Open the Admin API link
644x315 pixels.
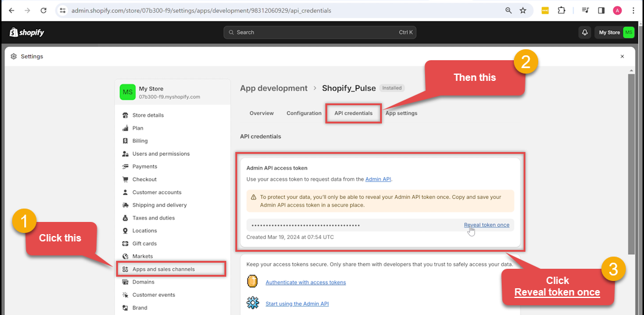(378, 179)
